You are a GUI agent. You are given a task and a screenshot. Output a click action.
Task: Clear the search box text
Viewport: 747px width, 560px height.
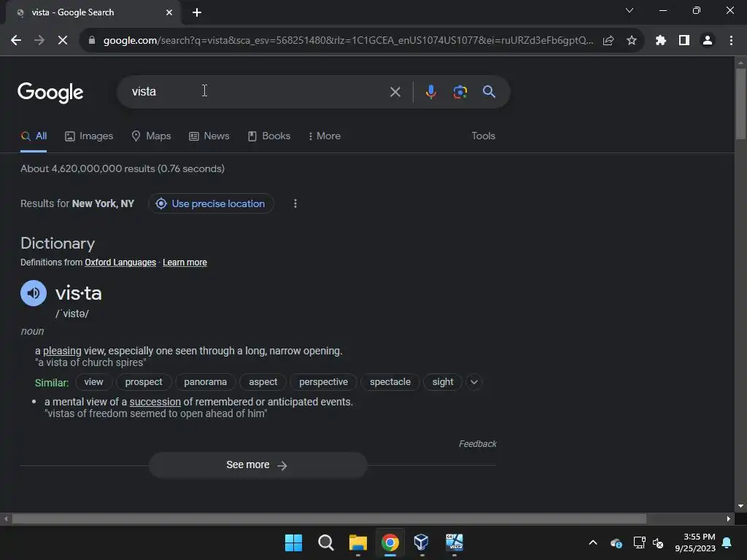pyautogui.click(x=395, y=92)
